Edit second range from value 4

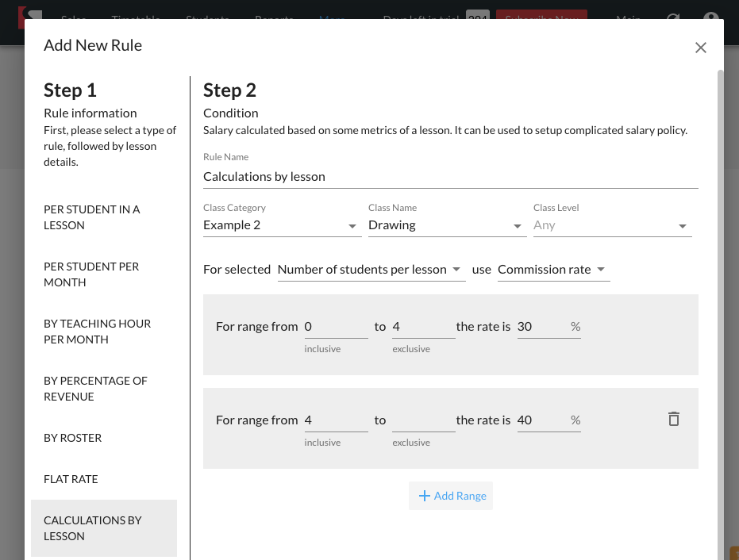(336, 420)
